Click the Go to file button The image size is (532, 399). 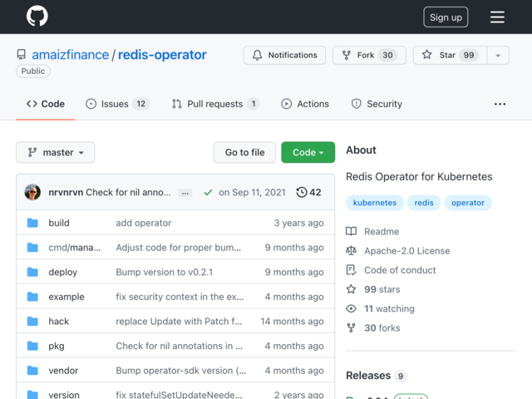click(244, 152)
